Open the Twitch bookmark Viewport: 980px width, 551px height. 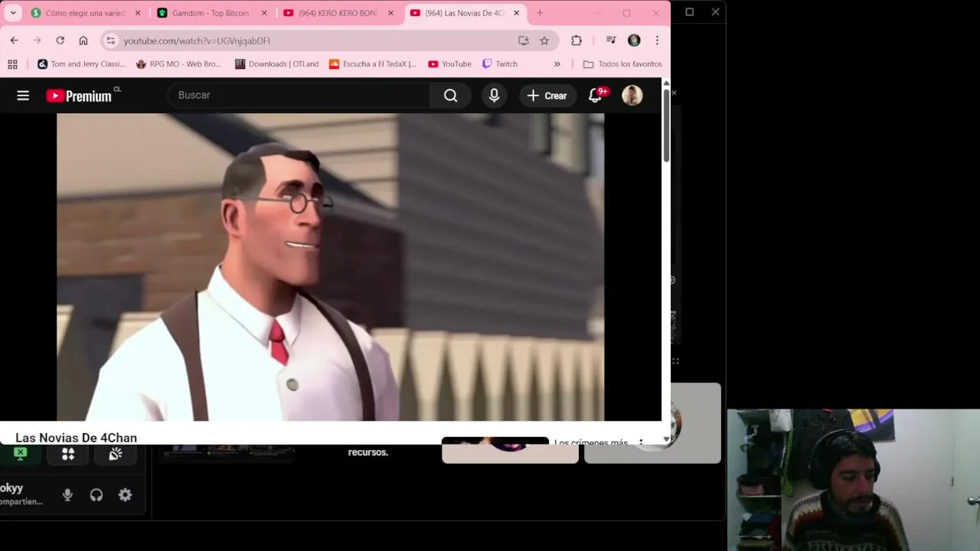(x=500, y=64)
